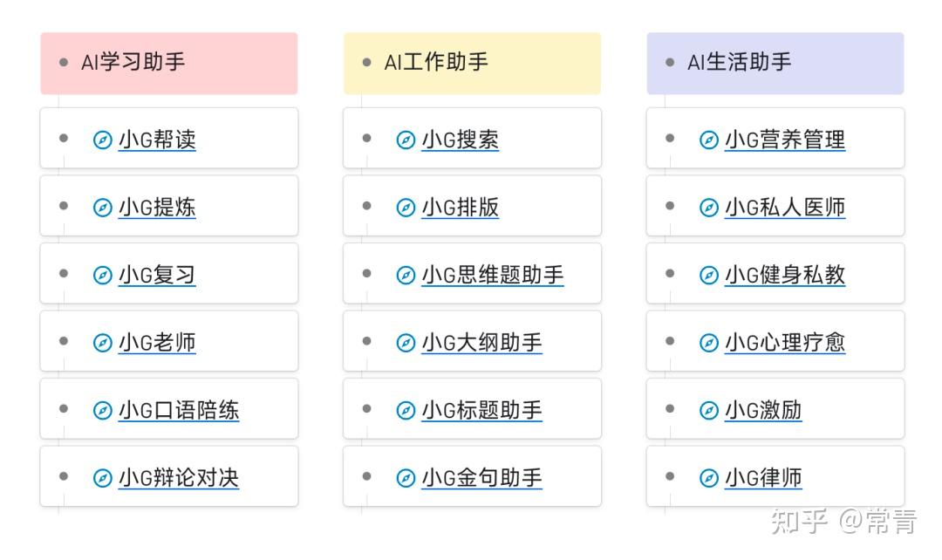
Task: Open the 小G私人医师 link
Action: tap(785, 208)
